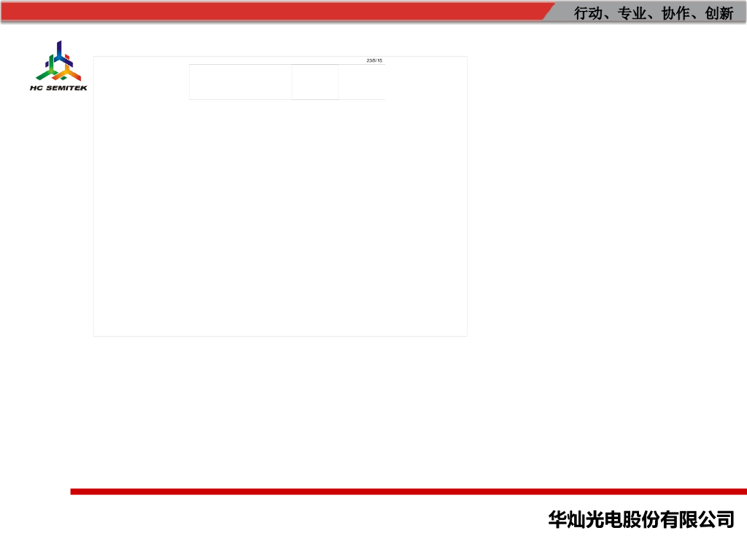Click the company name '华灿光电股份有限公司'
This screenshot has width=747, height=560.
click(x=641, y=519)
